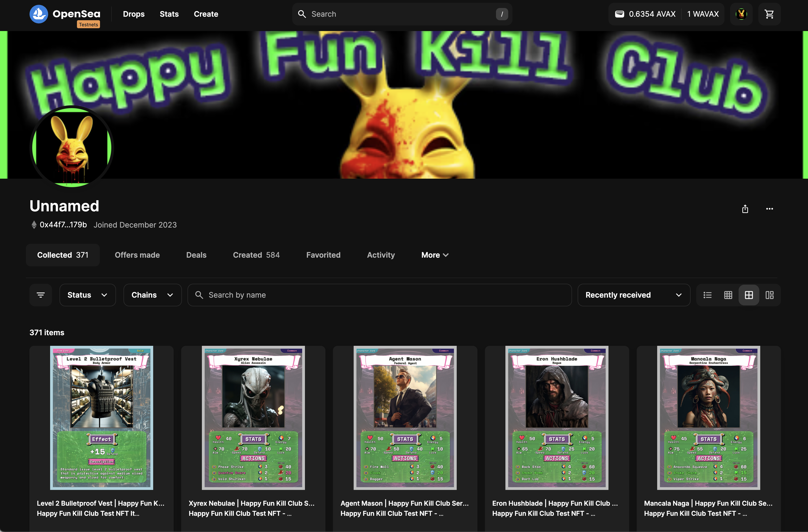This screenshot has height=532, width=808.
Task: Click the OpenSea logo icon
Action: tap(39, 14)
